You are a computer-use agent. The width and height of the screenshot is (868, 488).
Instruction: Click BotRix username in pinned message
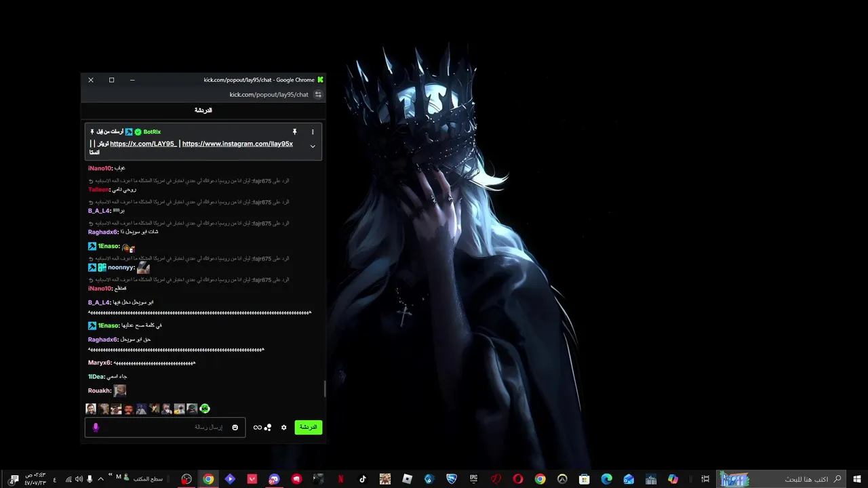pos(152,131)
